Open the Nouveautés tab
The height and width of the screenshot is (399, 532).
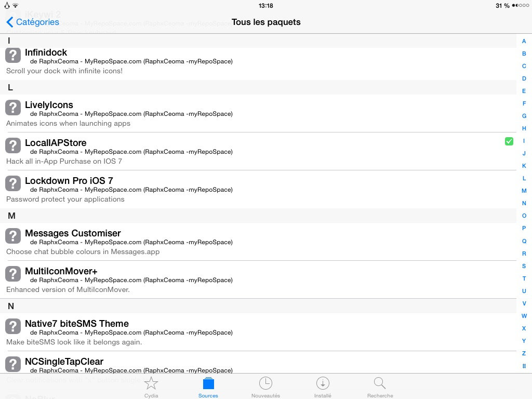pos(265,387)
